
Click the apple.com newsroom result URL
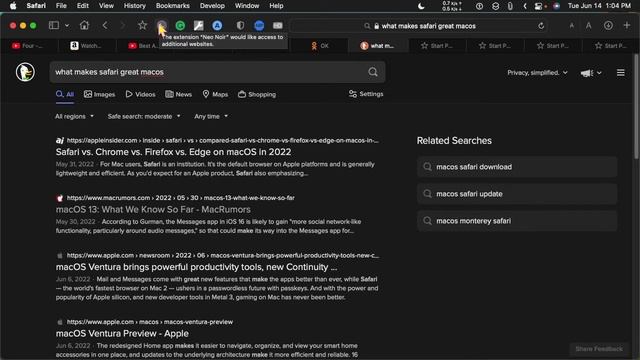coord(222,256)
